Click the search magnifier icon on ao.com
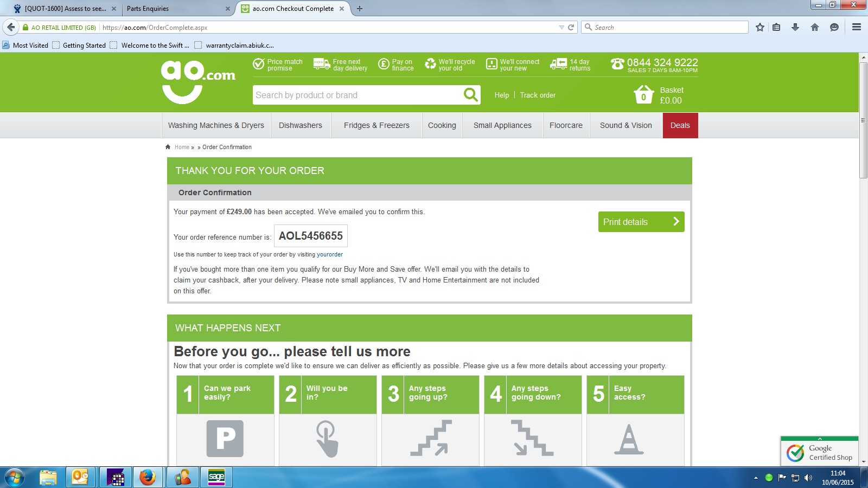 (x=471, y=95)
